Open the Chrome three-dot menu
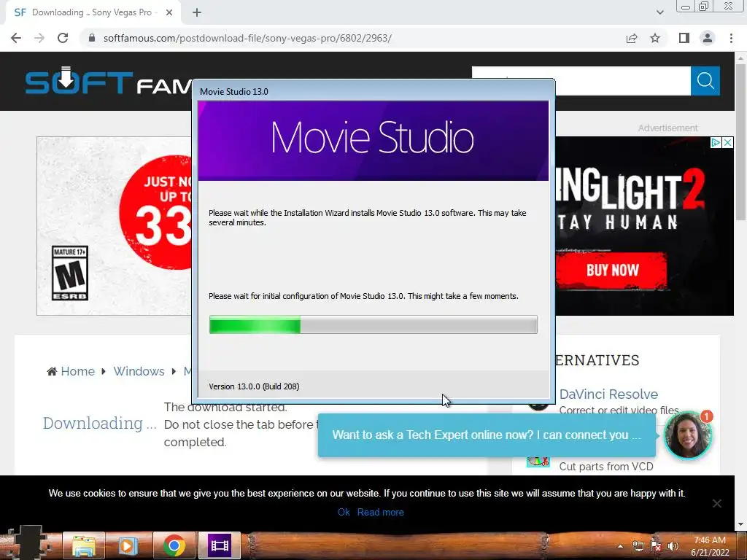Screen dimensions: 747x560 pyautogui.click(x=731, y=38)
